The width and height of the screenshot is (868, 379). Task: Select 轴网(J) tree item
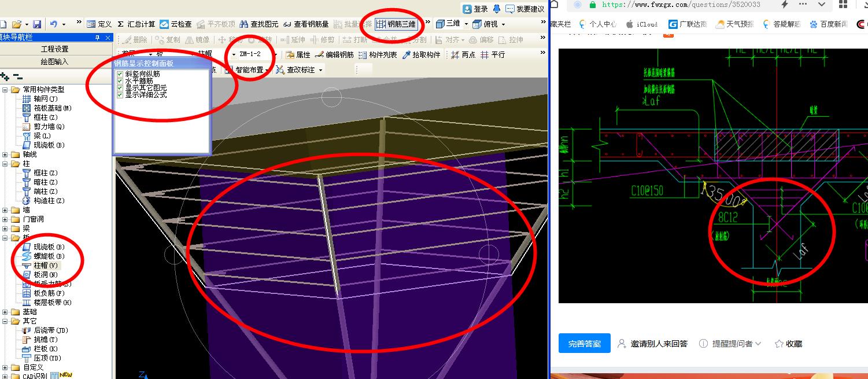coord(40,99)
